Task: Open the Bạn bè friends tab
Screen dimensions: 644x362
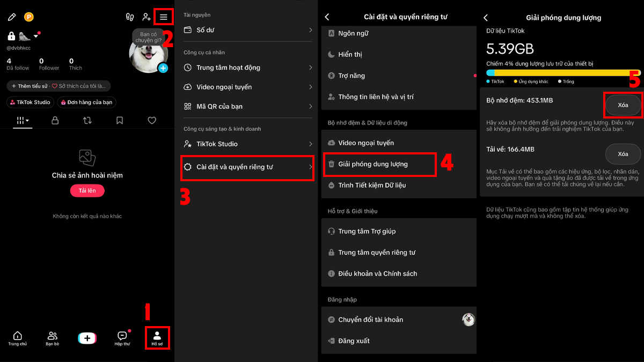Action: (52, 338)
